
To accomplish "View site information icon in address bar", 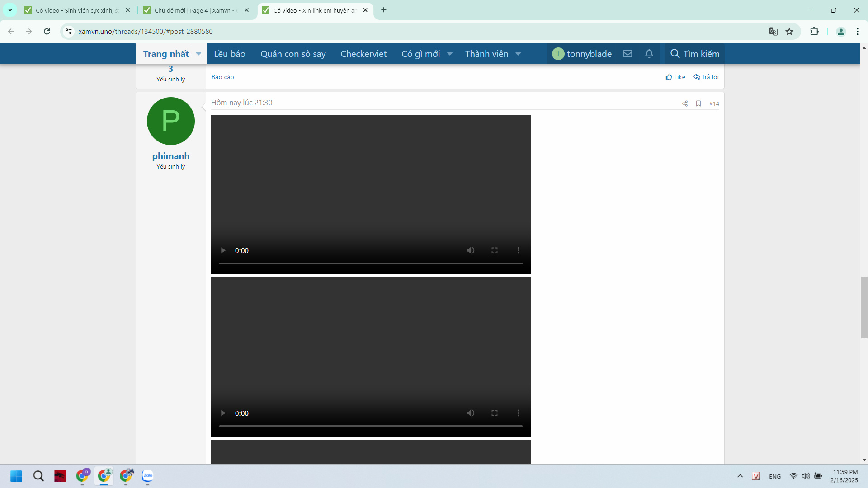I will point(69,31).
